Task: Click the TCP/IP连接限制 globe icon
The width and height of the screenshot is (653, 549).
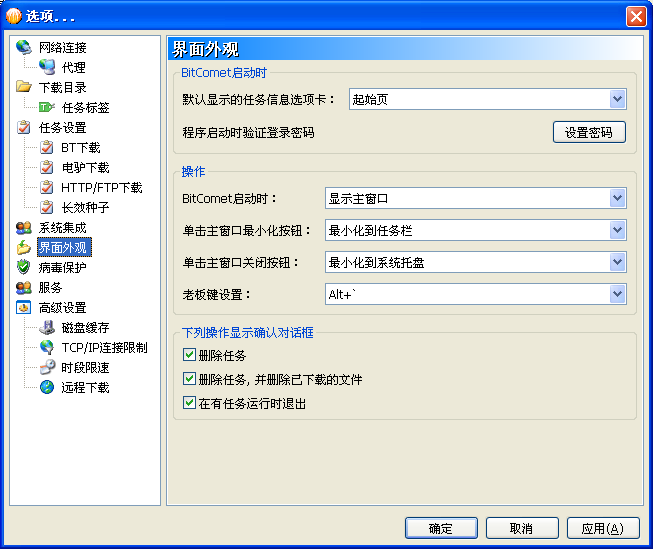Action: 47,347
